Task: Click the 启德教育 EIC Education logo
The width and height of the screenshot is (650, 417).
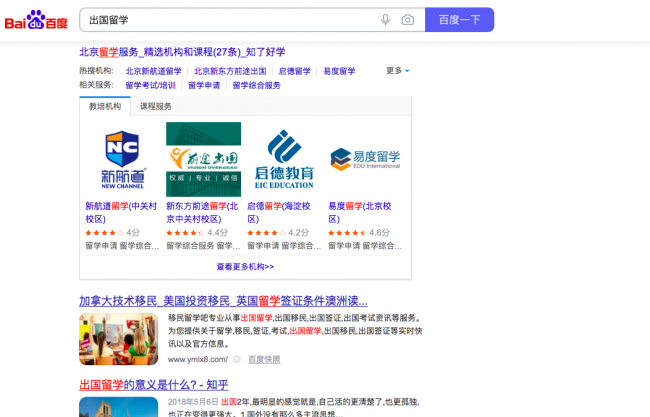Action: tap(284, 159)
